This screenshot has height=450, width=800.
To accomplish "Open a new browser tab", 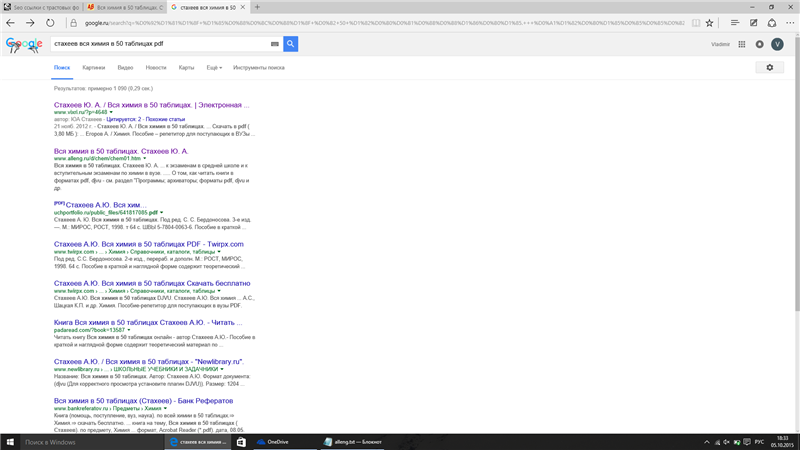I will pos(257,7).
